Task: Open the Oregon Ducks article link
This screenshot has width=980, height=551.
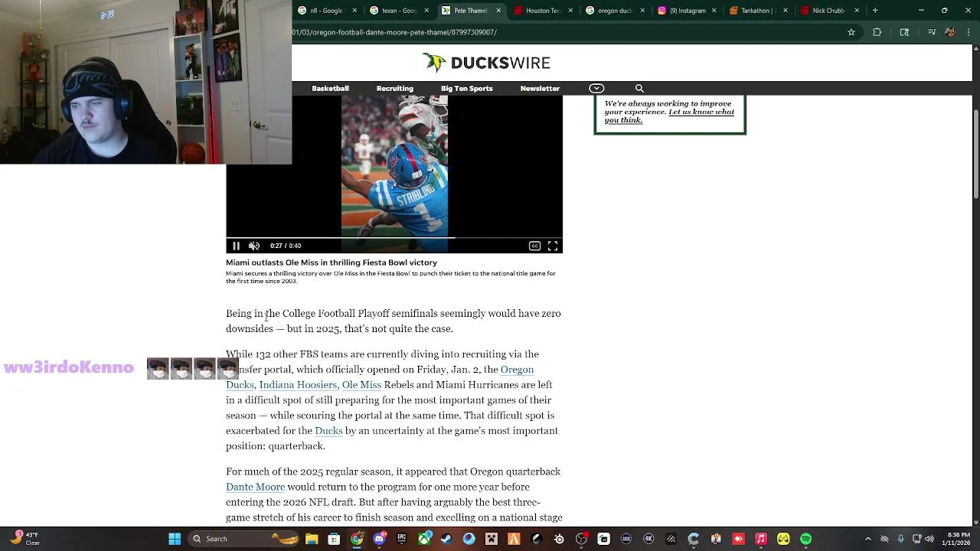Action: tap(518, 370)
